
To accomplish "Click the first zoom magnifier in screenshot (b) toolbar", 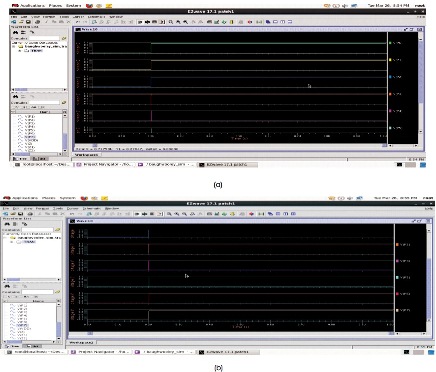I will 169,214.
